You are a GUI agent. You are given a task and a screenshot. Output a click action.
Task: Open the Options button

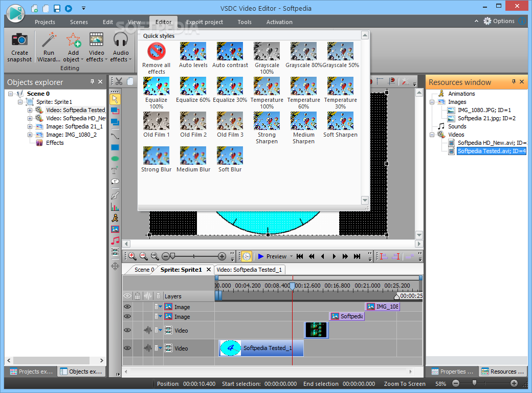(499, 21)
